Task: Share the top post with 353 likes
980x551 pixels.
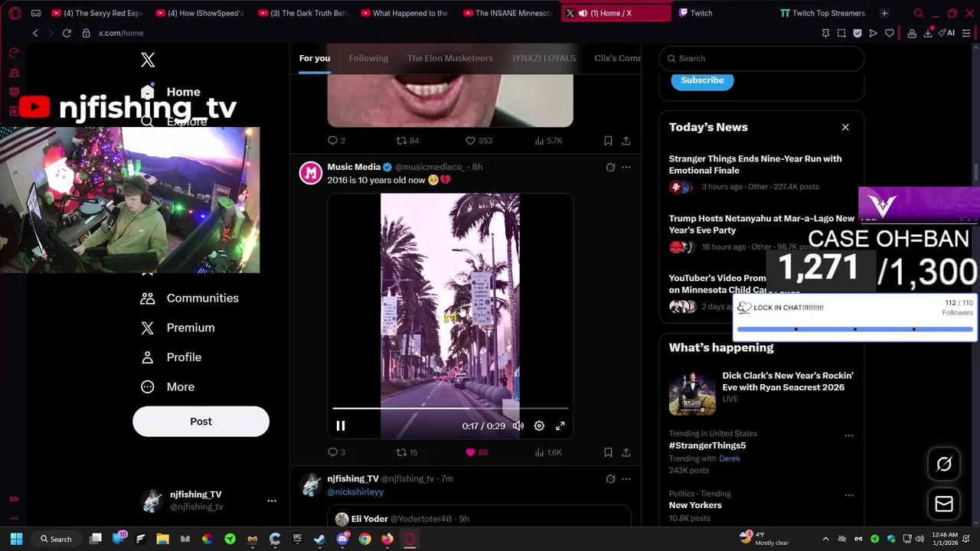Action: (x=626, y=141)
